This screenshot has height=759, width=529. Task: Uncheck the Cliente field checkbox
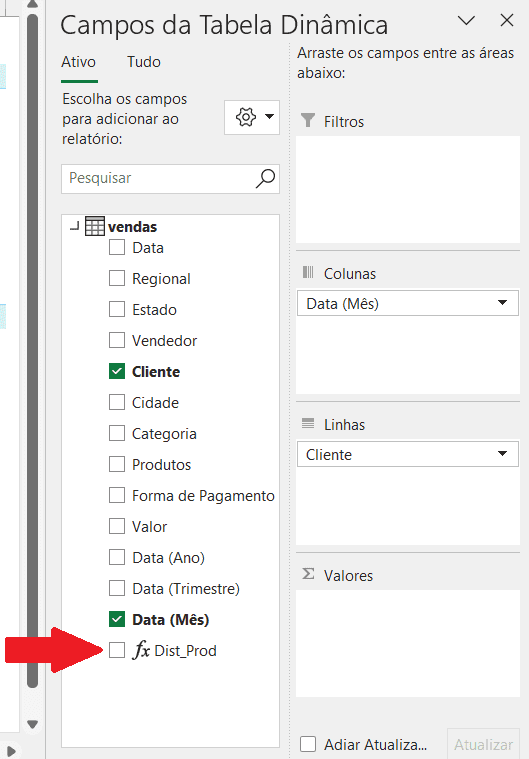117,372
